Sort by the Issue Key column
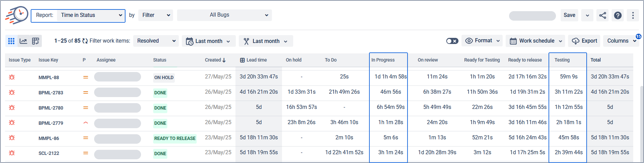Image resolution: width=644 pixels, height=163 pixels. pos(48,60)
